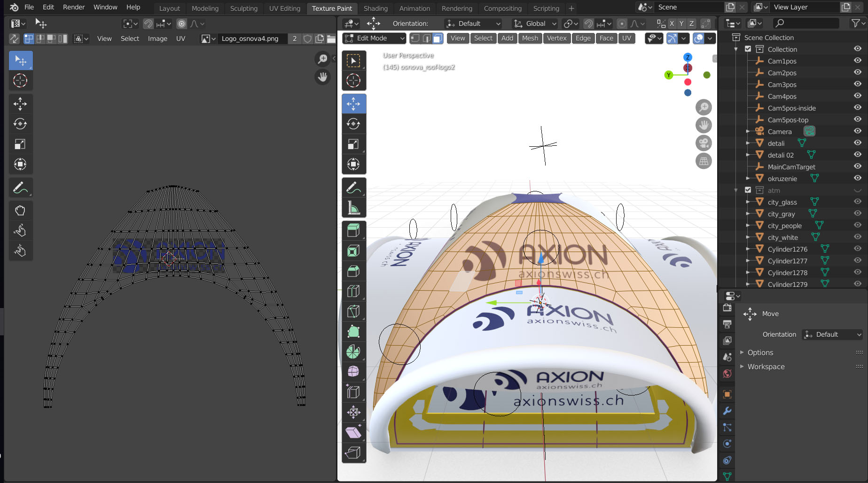This screenshot has height=483, width=868.
Task: Select the Shrink/Fatten tool
Action: click(353, 412)
